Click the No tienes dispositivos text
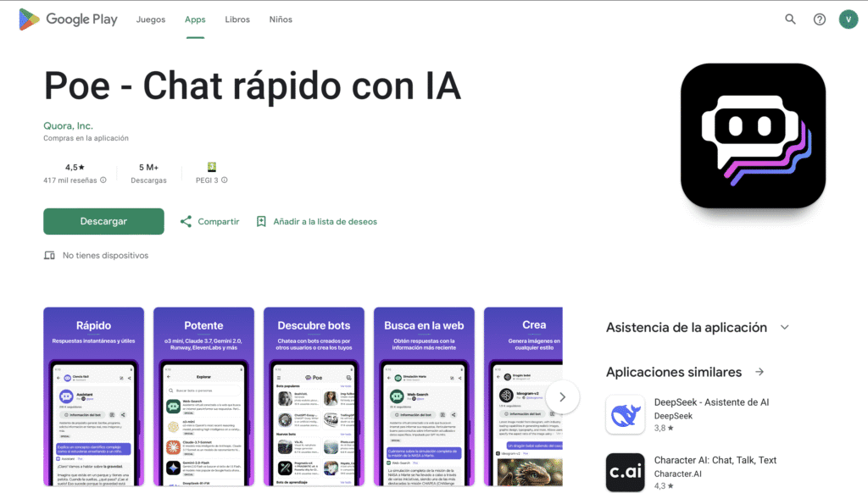This screenshot has height=493, width=868. coord(105,255)
